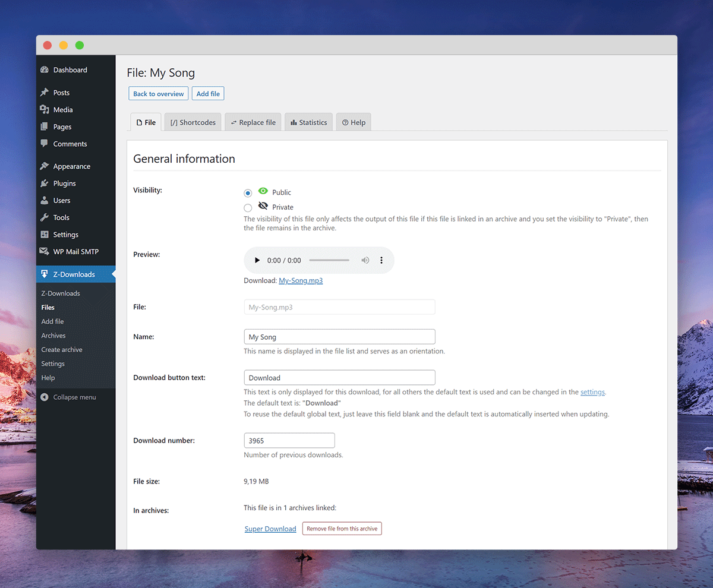The image size is (713, 588).
Task: Open Add file submenu item
Action: tap(52, 321)
